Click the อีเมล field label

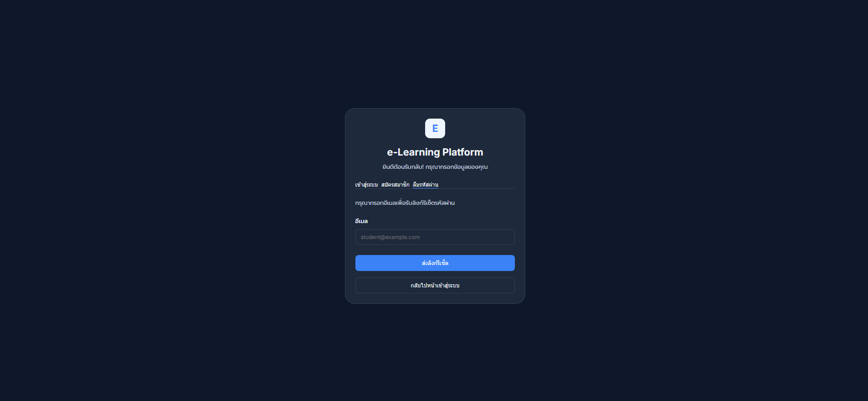361,221
